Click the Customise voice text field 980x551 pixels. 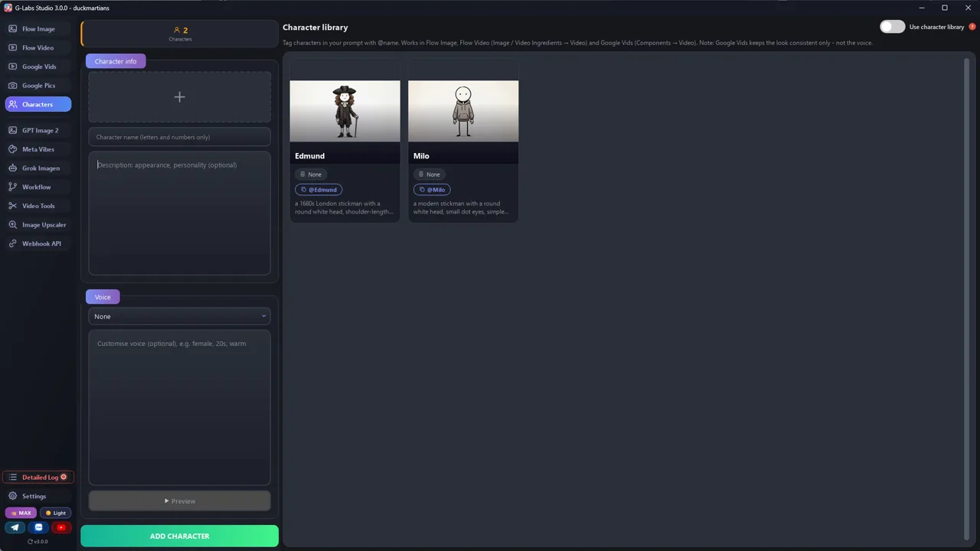click(x=179, y=408)
